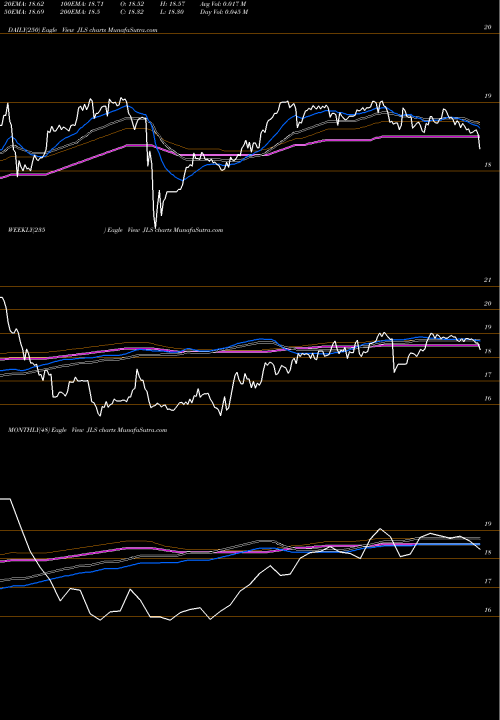
Task: Click the 18 price label on daily chart
Action: tap(488, 165)
